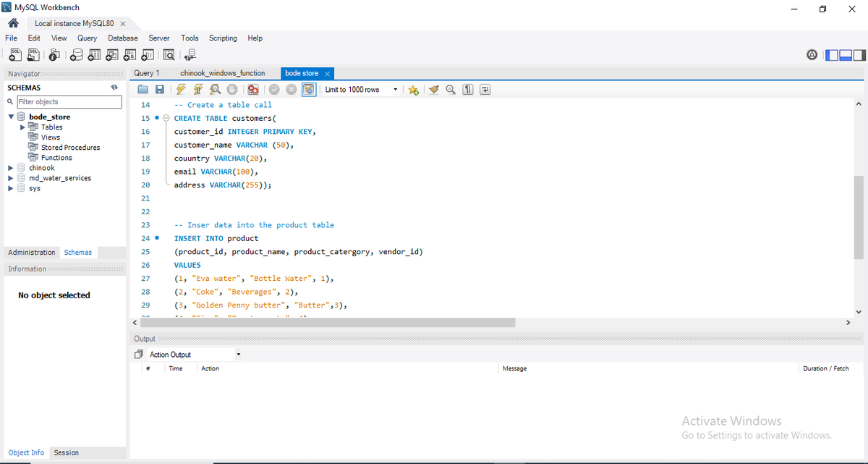This screenshot has height=464, width=868.
Task: Open the File menu
Action: [x=11, y=38]
